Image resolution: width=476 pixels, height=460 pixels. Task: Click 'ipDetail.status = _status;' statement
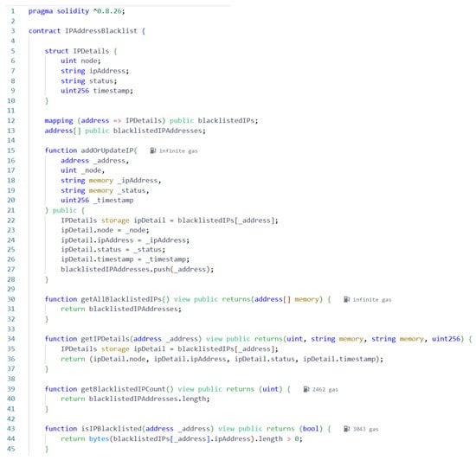113,250
